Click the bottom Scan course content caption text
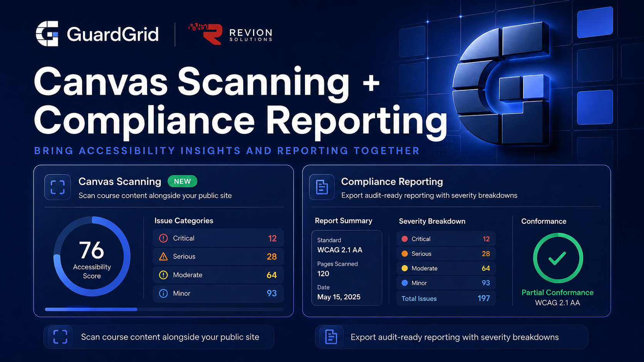644x362 pixels. (170, 337)
